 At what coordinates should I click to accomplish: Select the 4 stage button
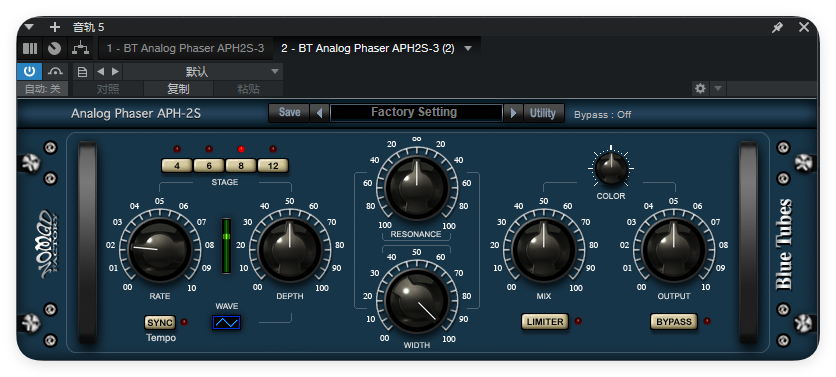(176, 166)
